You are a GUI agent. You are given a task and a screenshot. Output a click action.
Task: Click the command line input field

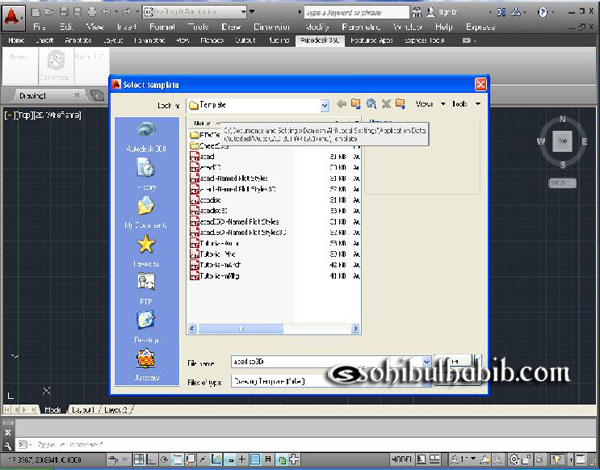tap(306, 444)
